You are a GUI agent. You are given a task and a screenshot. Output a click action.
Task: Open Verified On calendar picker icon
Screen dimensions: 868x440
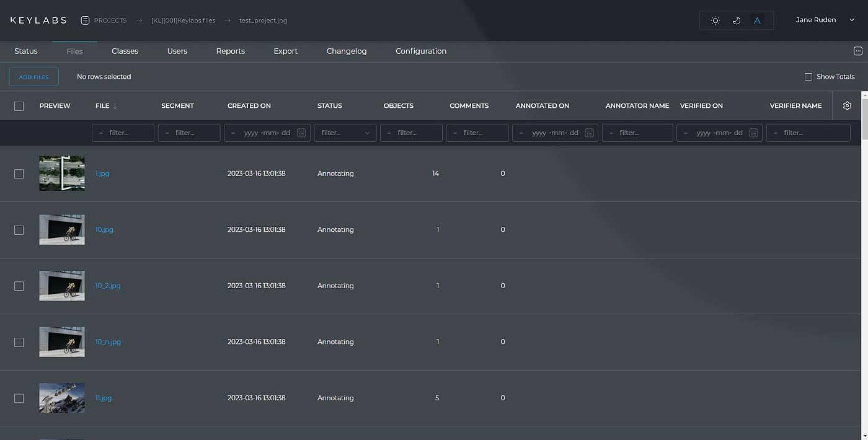tap(754, 133)
